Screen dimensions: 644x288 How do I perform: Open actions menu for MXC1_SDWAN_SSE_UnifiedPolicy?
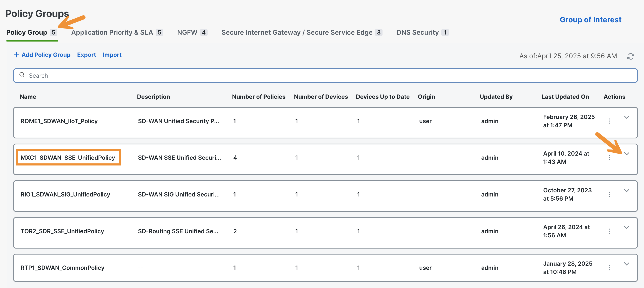pos(609,157)
